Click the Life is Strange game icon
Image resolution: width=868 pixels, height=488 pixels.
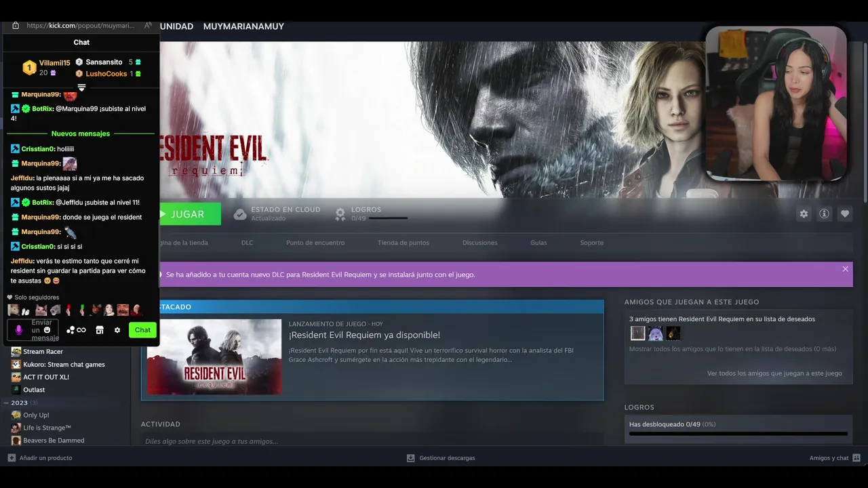point(16,428)
